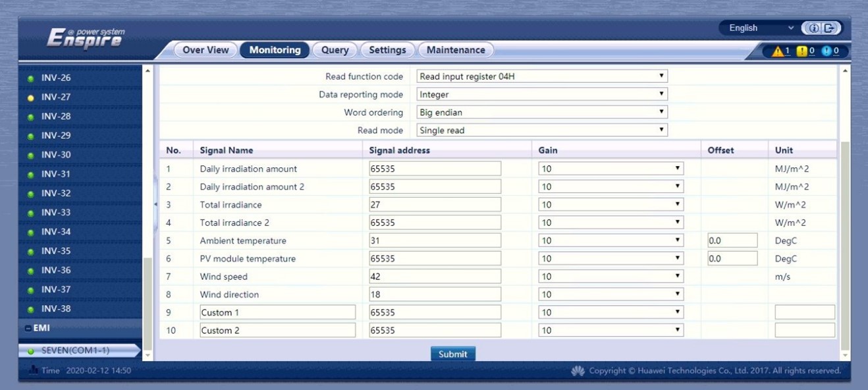This screenshot has height=390, width=868.
Task: Open the yellow minor alarm indicator
Action: pos(806,51)
